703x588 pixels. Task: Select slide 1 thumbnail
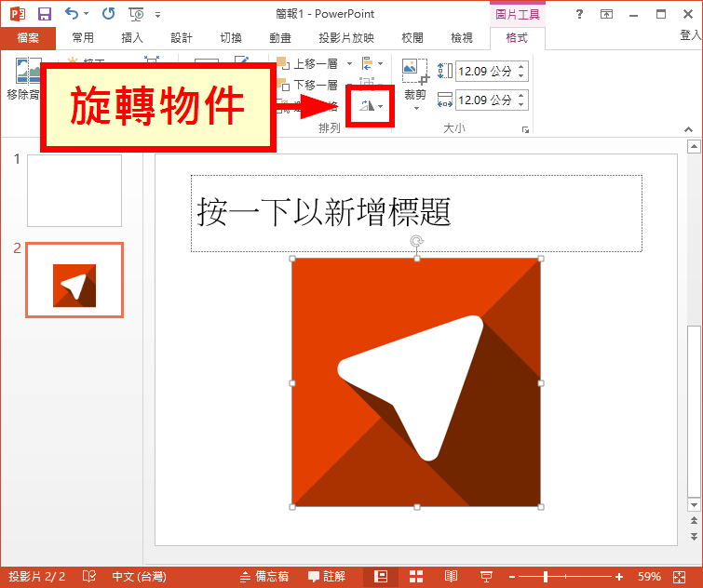(x=74, y=191)
